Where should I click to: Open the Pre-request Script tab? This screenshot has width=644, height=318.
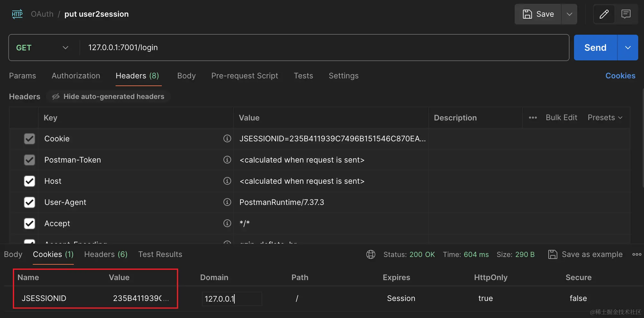[245, 76]
